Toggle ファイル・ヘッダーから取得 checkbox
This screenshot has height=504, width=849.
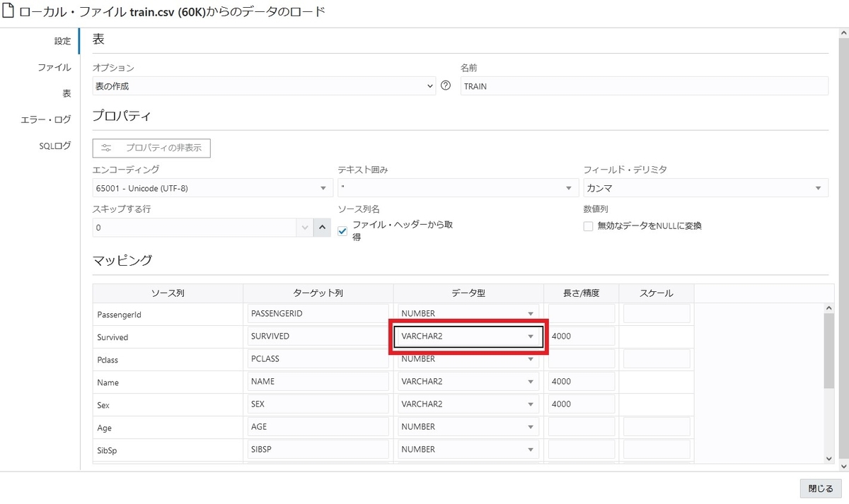tap(343, 231)
